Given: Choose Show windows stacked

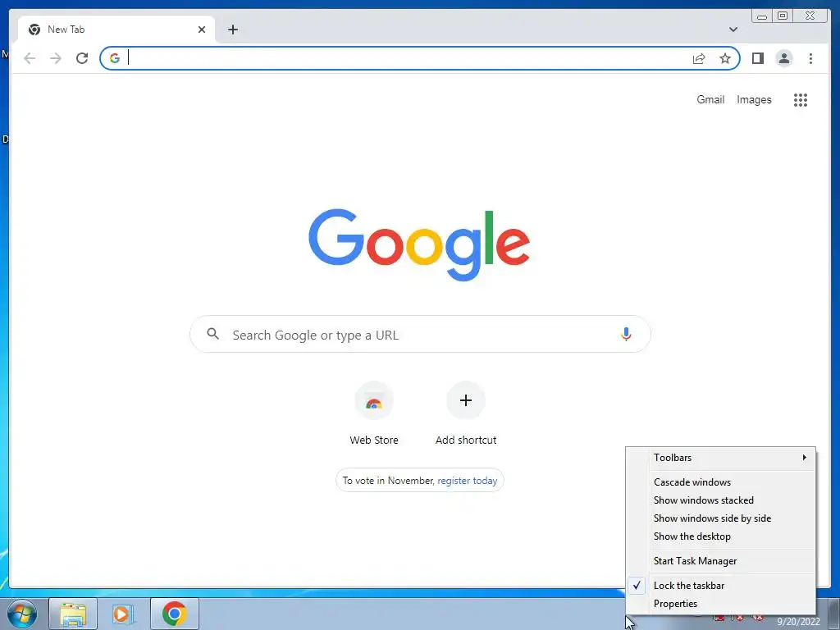Looking at the screenshot, I should (720, 500).
